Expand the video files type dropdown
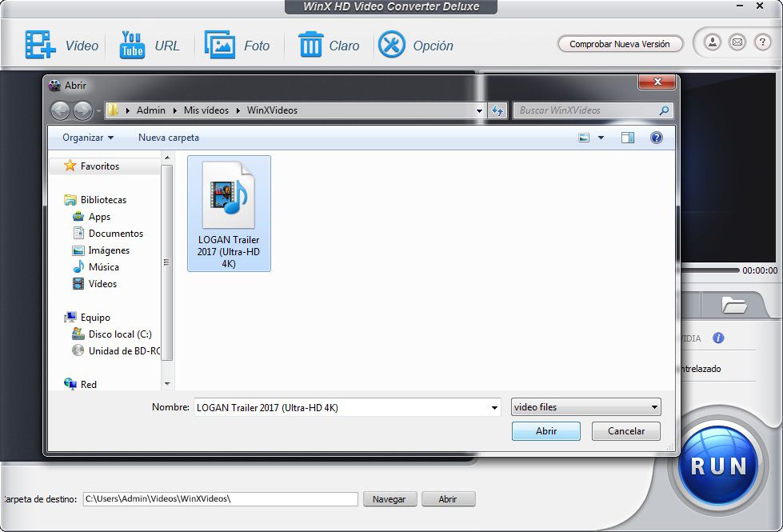The width and height of the screenshot is (783, 532). click(x=654, y=407)
